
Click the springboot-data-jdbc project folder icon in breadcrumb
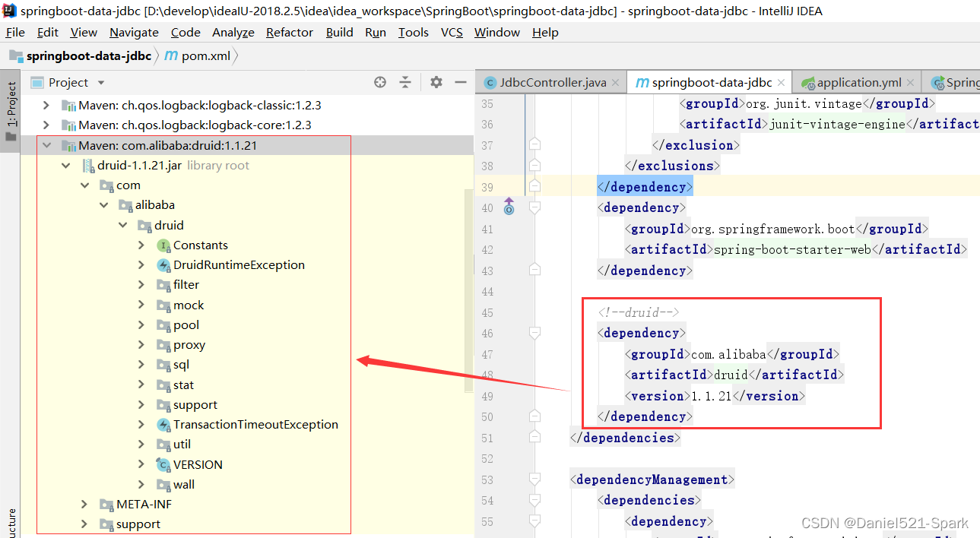coord(16,56)
